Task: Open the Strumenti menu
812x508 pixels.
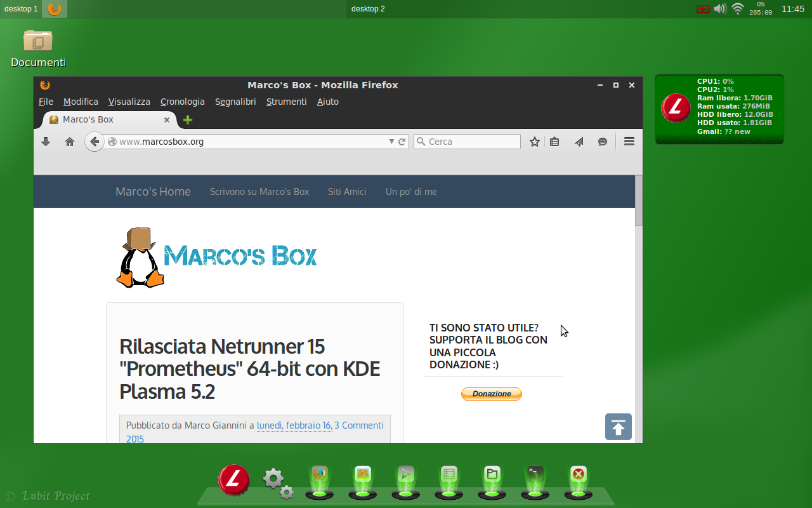Action: (286, 102)
